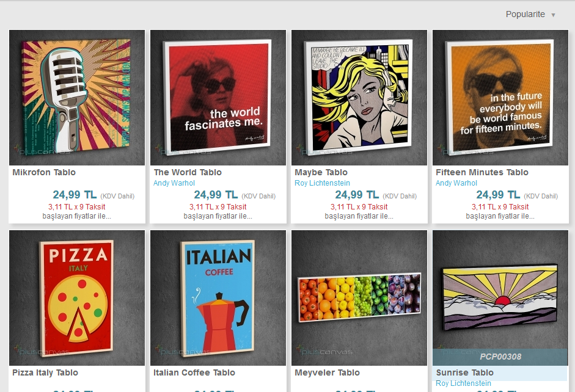View the Fifteen Minutes Tablo image
This screenshot has height=392, width=575.
[500, 98]
